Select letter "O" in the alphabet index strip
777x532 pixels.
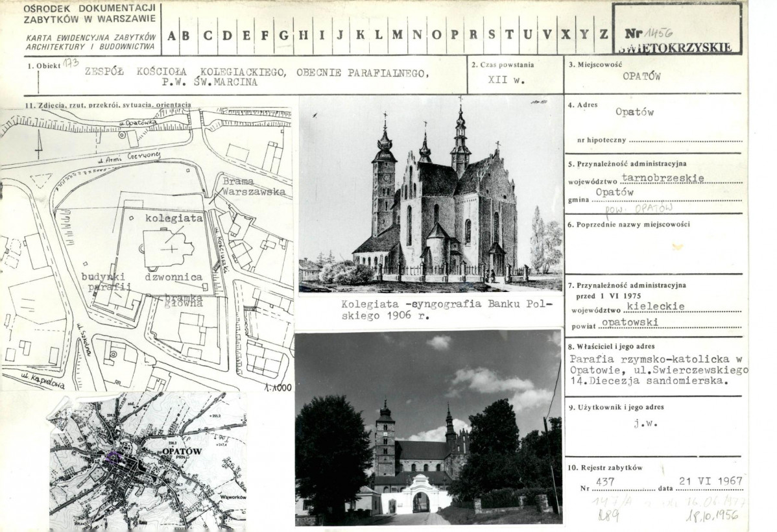coord(436,36)
